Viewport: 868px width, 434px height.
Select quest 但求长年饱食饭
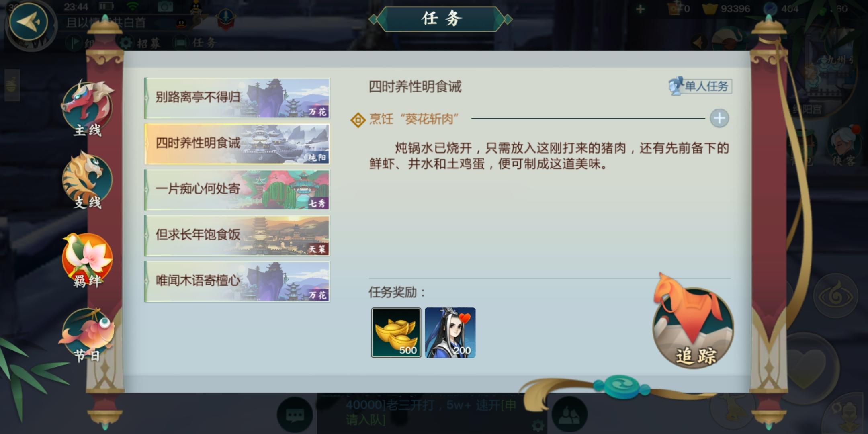point(237,235)
